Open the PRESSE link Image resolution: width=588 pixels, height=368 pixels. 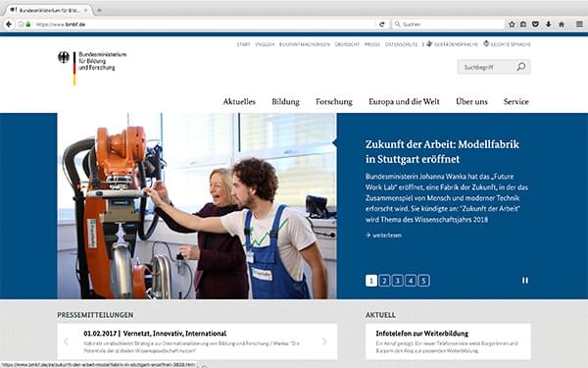pos(372,44)
